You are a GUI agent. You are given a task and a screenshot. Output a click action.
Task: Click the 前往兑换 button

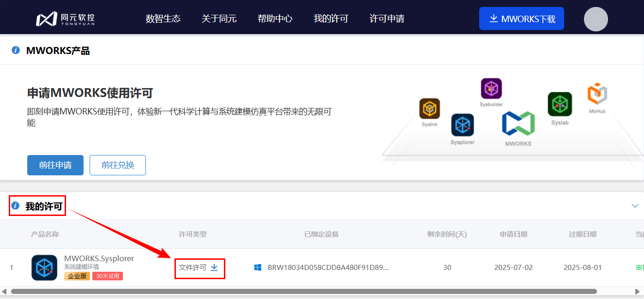[118, 165]
